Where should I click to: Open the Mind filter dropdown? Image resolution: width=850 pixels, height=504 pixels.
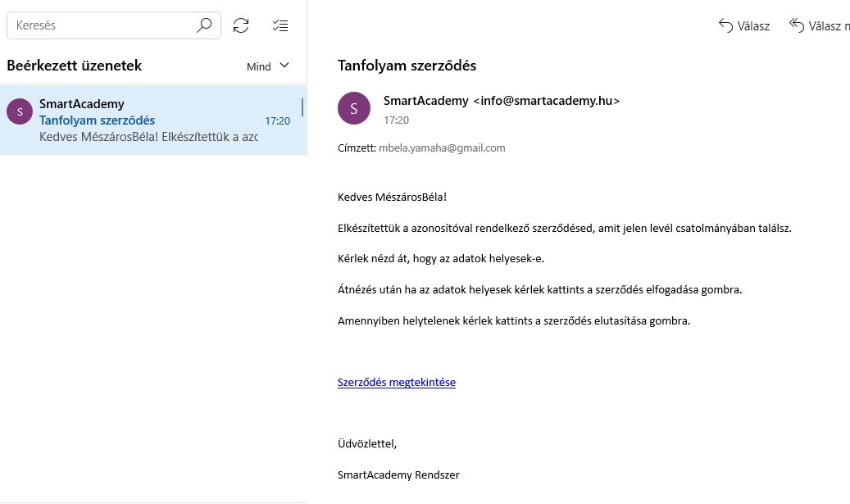(259, 66)
